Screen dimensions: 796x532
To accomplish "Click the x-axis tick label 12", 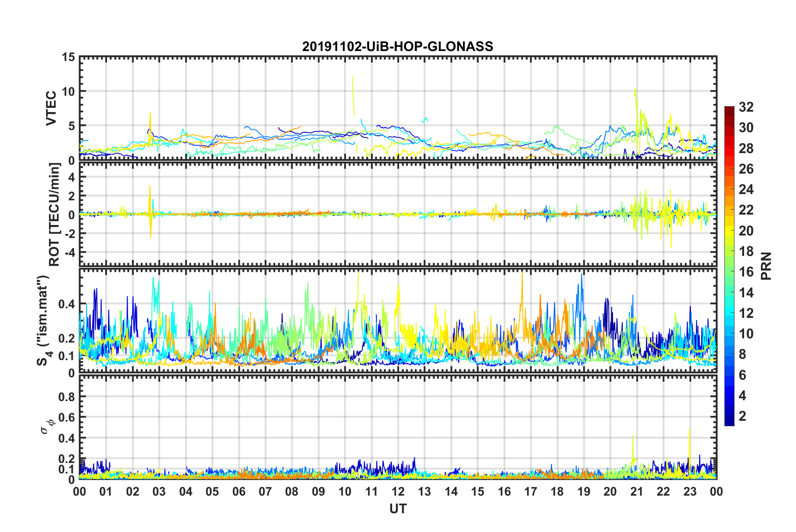I will [x=398, y=491].
